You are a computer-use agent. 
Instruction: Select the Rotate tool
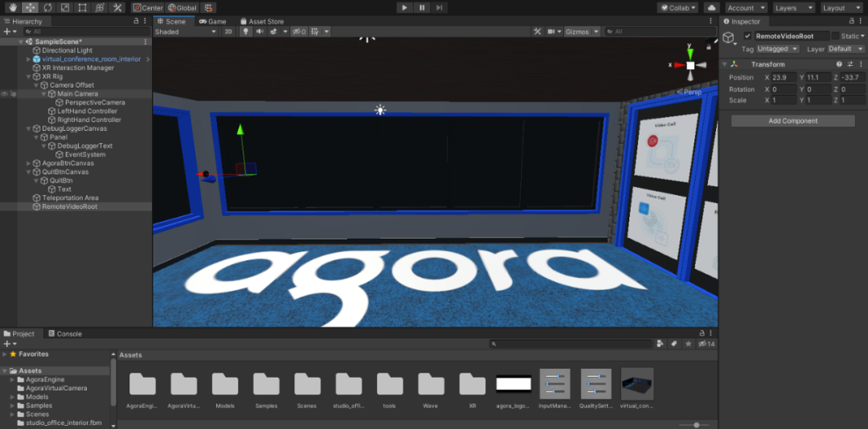47,8
